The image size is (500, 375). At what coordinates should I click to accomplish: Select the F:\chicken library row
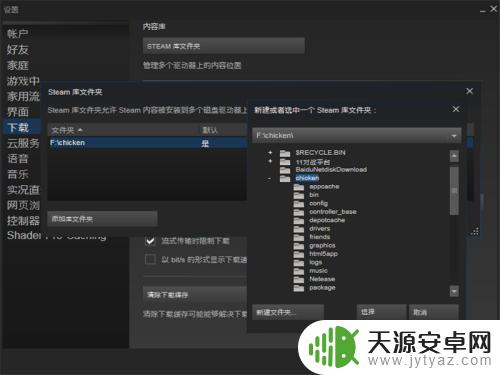pyautogui.click(x=147, y=143)
